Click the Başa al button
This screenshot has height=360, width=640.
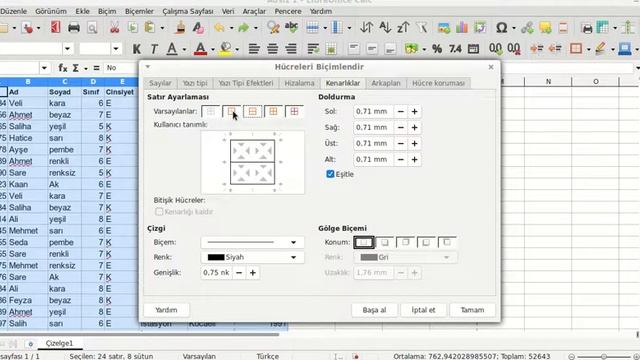pos(374,310)
